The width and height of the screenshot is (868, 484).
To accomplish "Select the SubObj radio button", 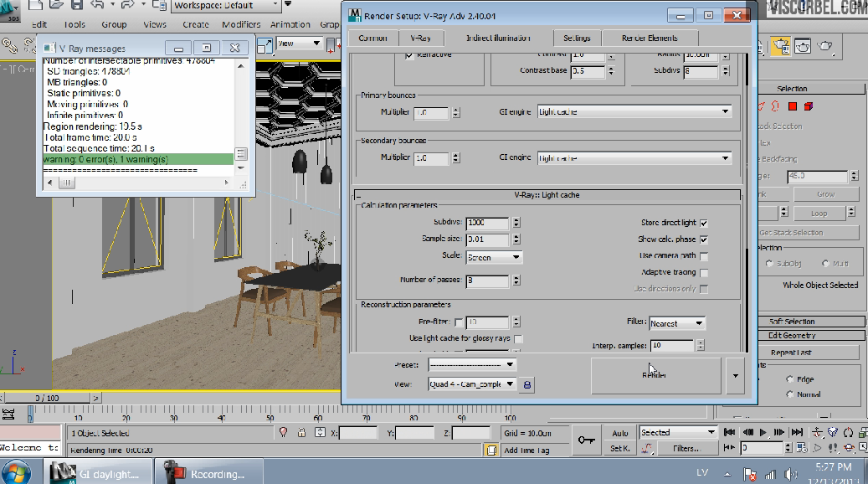I will pos(769,264).
